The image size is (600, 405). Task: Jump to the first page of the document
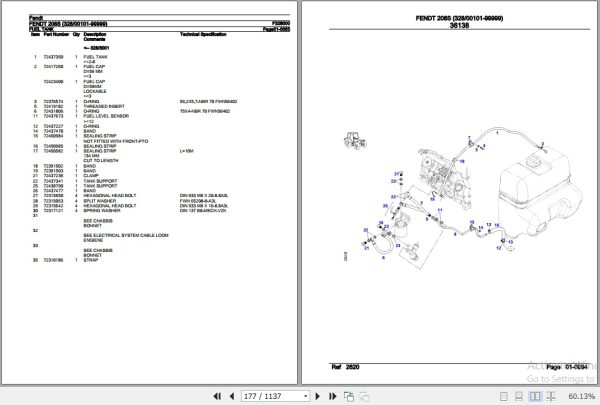click(x=217, y=396)
